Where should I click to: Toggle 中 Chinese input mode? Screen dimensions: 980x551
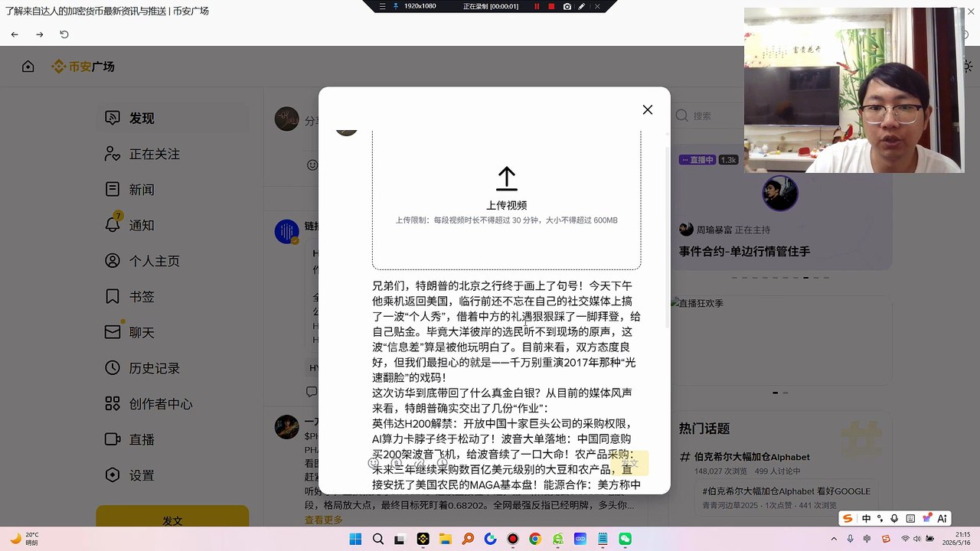(866, 518)
